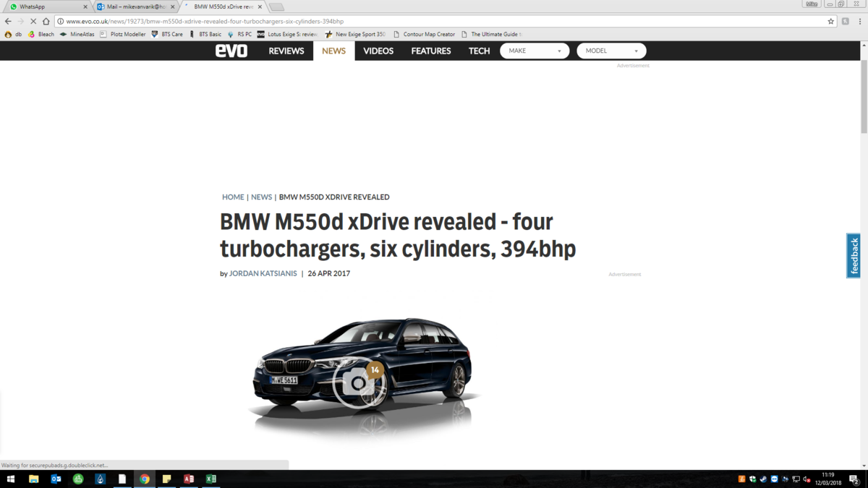The width and height of the screenshot is (868, 488).
Task: Open author JORDAN KATSIANIS profile link
Action: (x=263, y=273)
